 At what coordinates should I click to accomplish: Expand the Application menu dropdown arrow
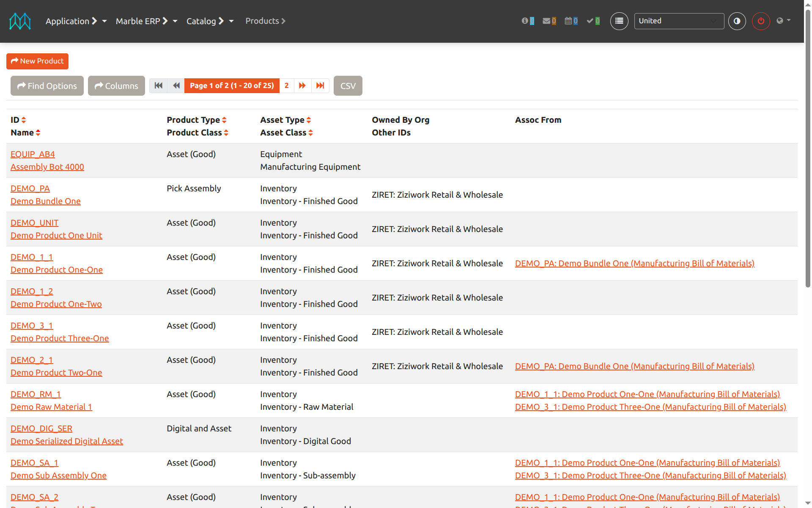[x=104, y=21]
